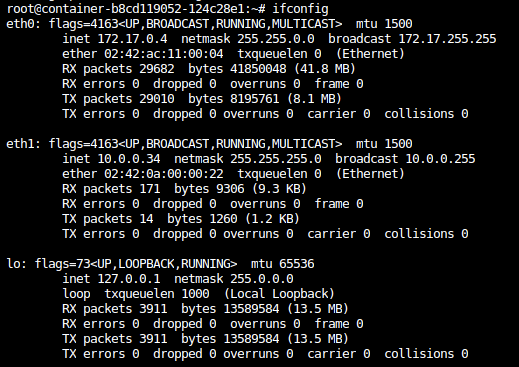
Task: Click the eth1 interface name label
Action: click(20, 144)
